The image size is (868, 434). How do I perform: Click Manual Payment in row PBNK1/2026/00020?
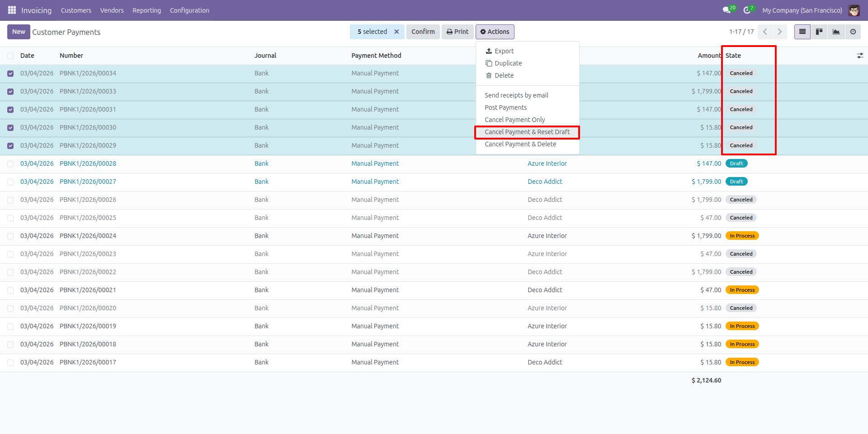[x=375, y=308]
